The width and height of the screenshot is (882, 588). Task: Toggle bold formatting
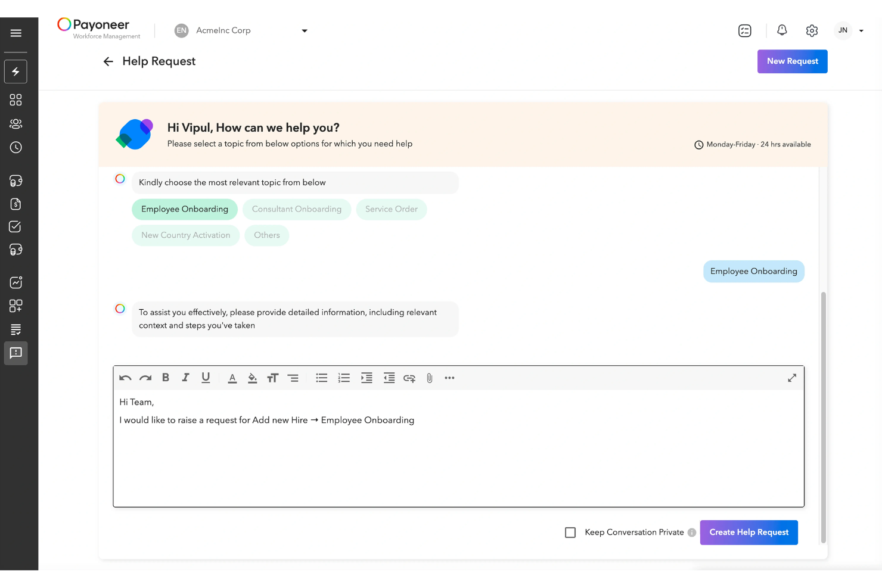(x=166, y=378)
